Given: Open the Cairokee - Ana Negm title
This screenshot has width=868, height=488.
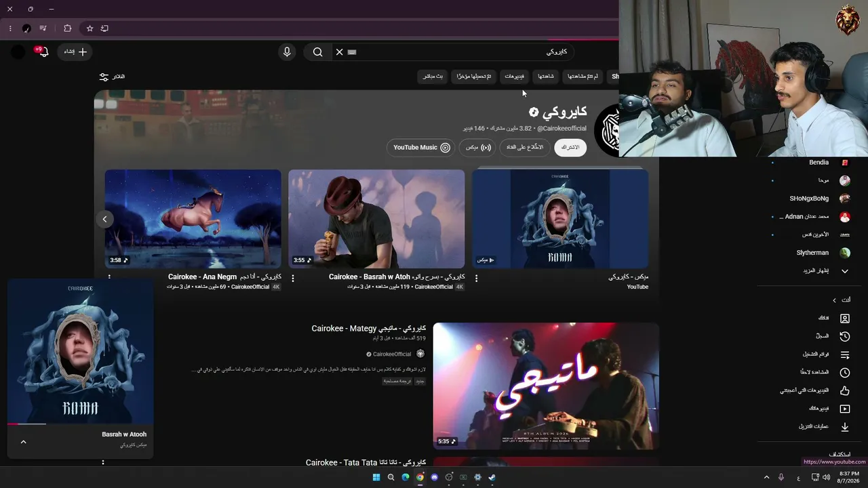Looking at the screenshot, I should coord(224,277).
